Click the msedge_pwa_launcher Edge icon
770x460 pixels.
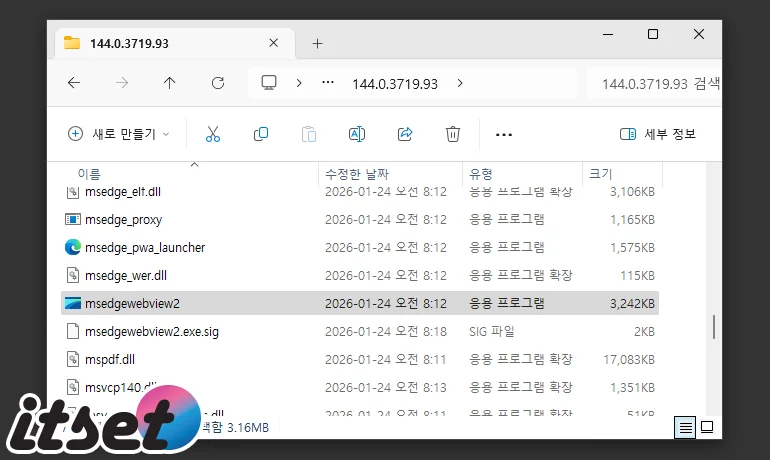click(73, 247)
